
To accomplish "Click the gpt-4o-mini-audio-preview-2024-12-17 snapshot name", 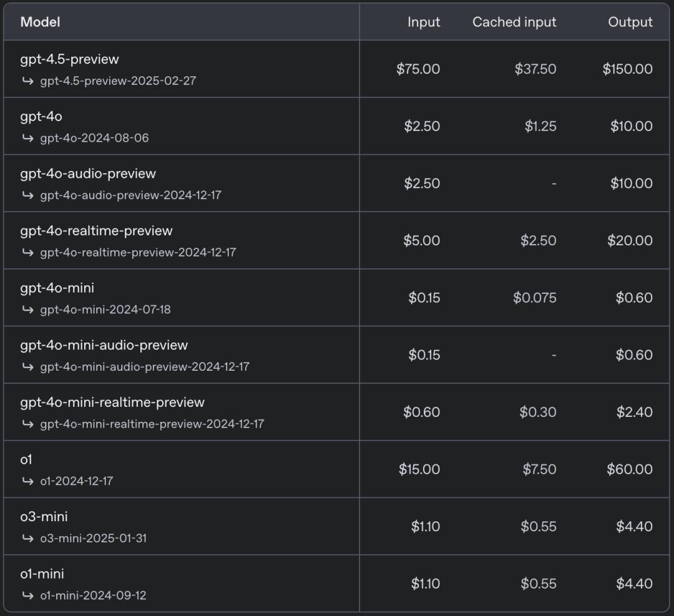I will coord(145,367).
